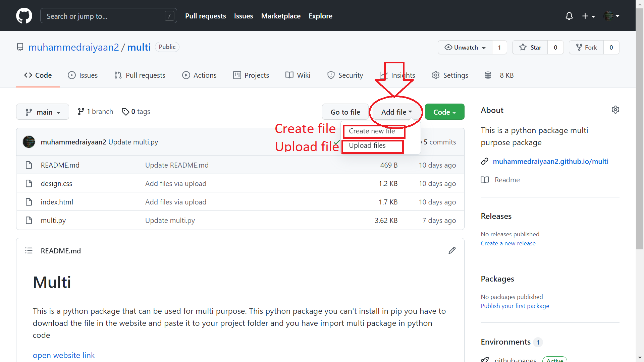This screenshot has height=362, width=644.
Task: Click the GitHub Octocat logo
Action: (x=24, y=16)
